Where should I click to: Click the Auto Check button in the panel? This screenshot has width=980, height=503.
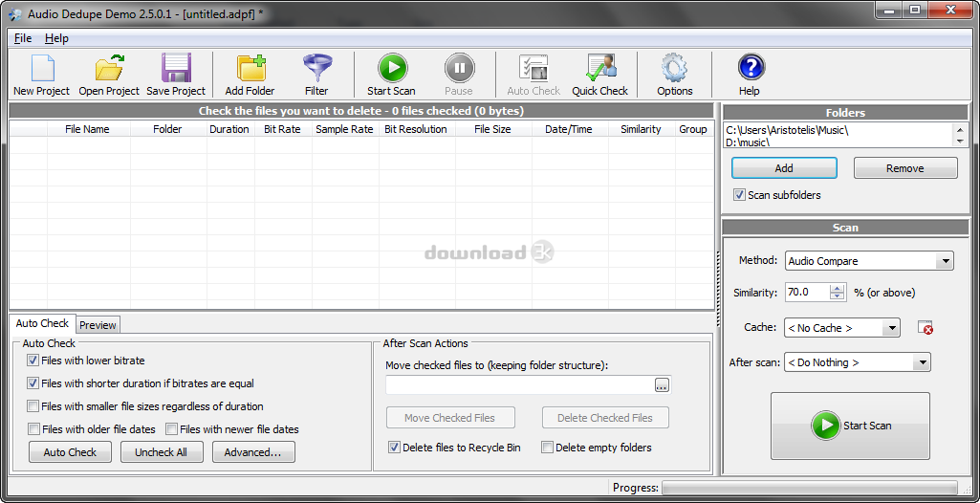point(70,451)
